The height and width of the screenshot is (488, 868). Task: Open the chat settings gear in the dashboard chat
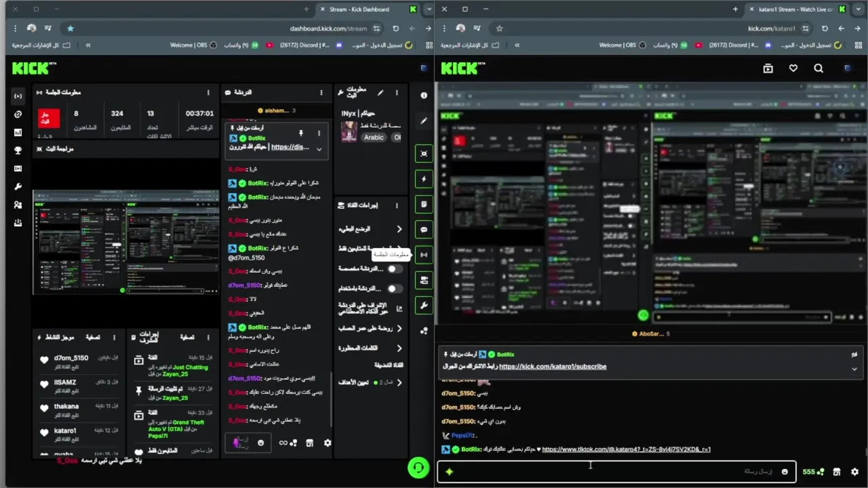tap(328, 443)
